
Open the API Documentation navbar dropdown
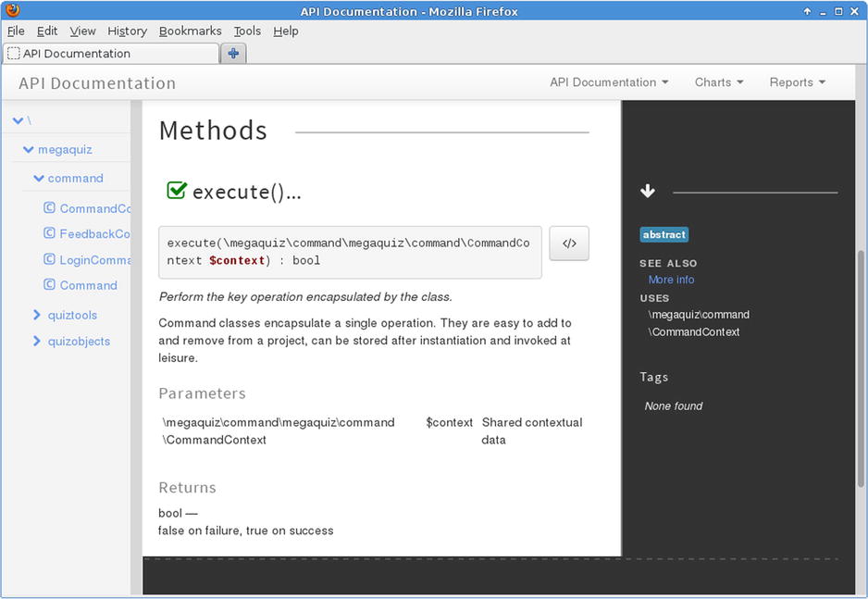tap(609, 82)
